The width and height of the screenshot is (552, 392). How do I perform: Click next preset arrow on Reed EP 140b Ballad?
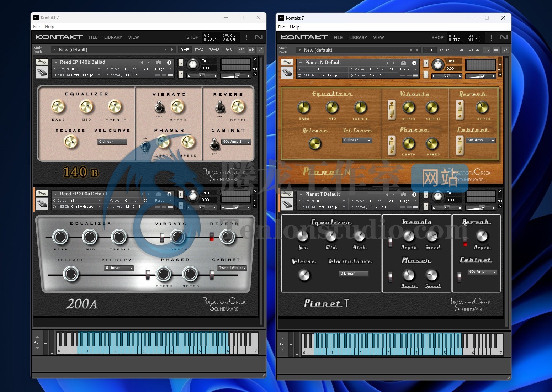pyautogui.click(x=148, y=62)
